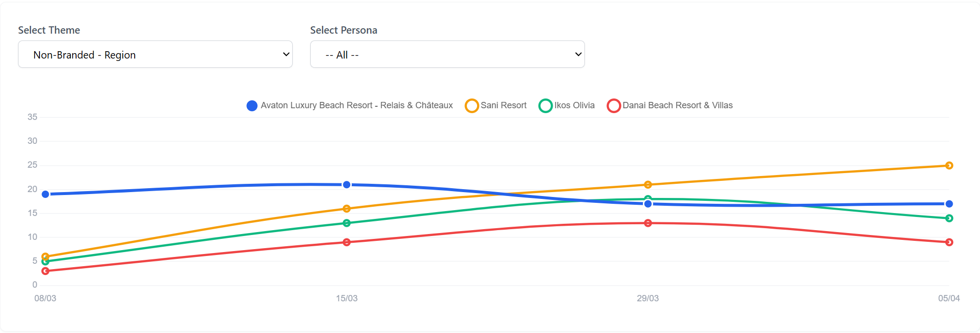Click Avaton's peak data point on 15/03
The height and width of the screenshot is (333, 980).
(x=346, y=184)
